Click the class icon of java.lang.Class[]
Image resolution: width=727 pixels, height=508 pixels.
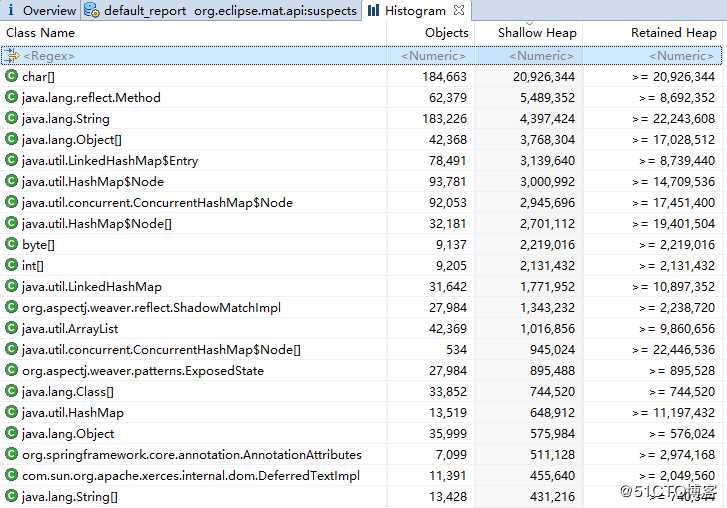coord(11,391)
